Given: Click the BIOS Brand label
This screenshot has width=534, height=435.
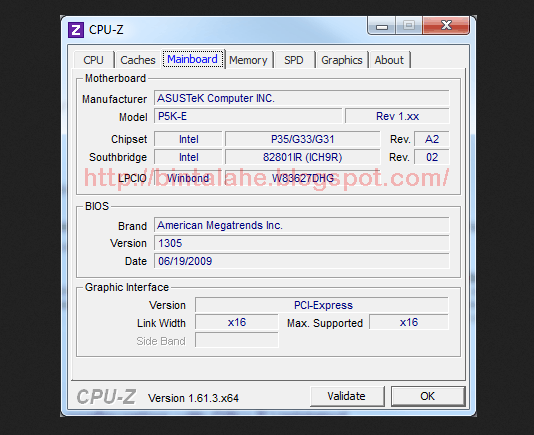Looking at the screenshot, I should 132,226.
